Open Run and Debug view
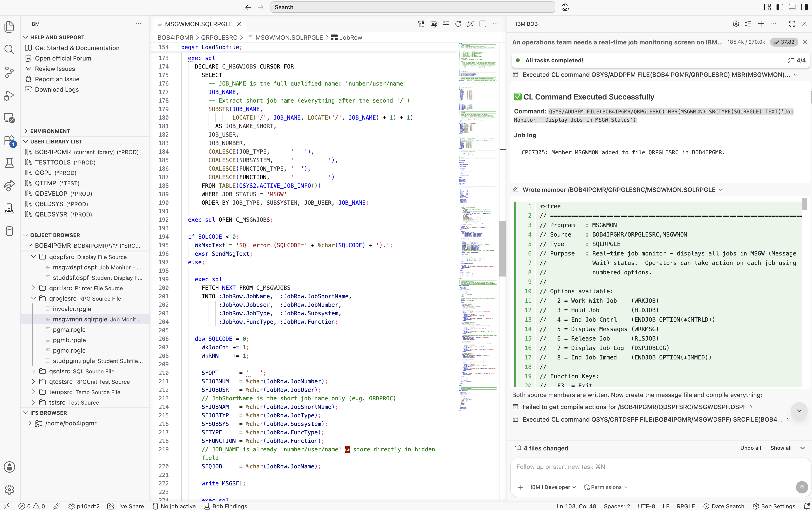The width and height of the screenshot is (812, 510). point(9,95)
